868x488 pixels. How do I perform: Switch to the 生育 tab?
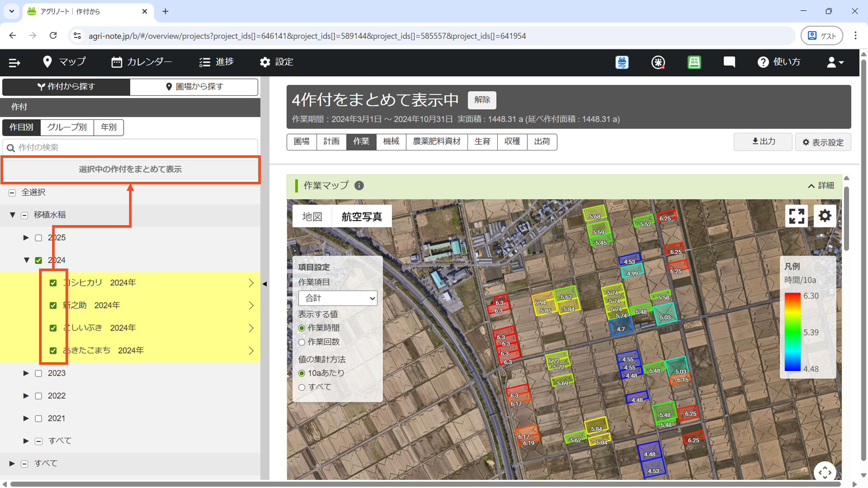482,142
